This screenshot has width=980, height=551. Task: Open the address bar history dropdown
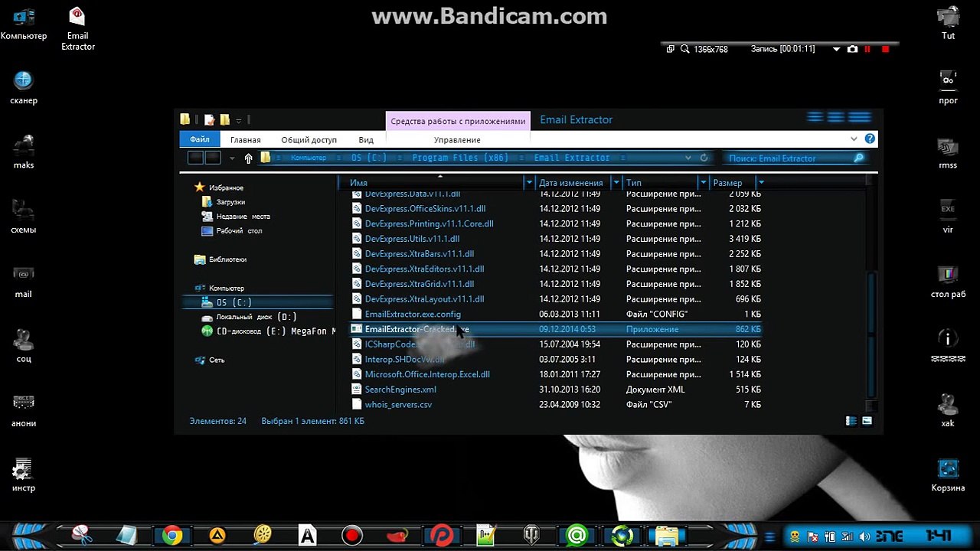point(690,158)
